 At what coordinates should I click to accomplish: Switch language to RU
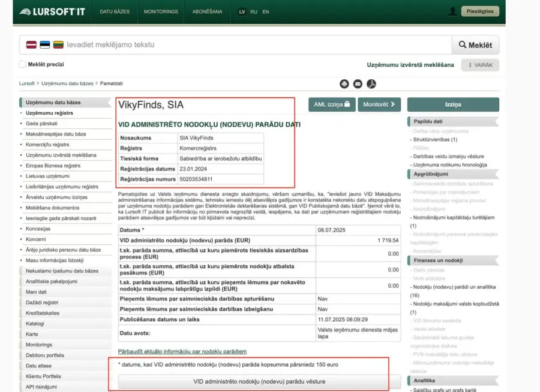tap(254, 12)
